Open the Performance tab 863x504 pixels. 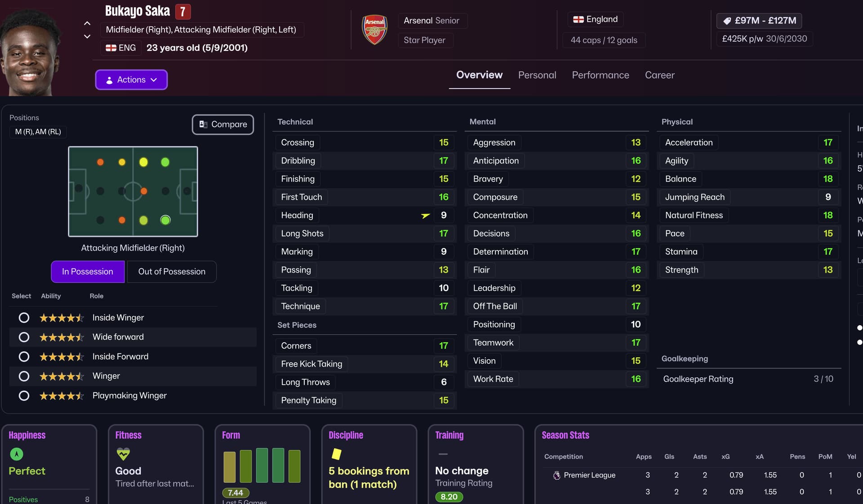pyautogui.click(x=601, y=75)
